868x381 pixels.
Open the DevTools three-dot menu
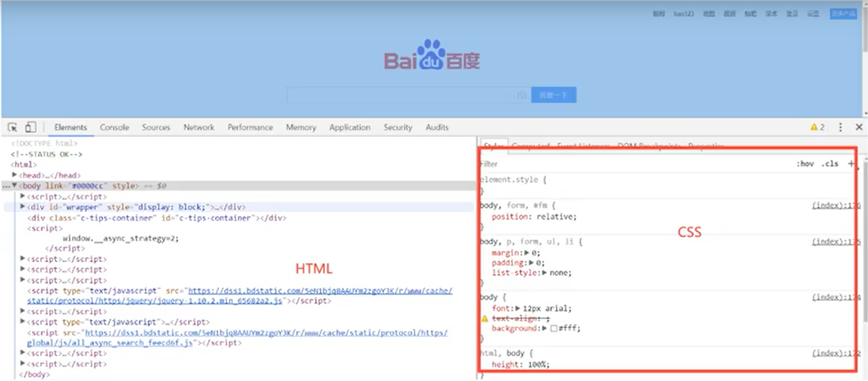click(840, 126)
